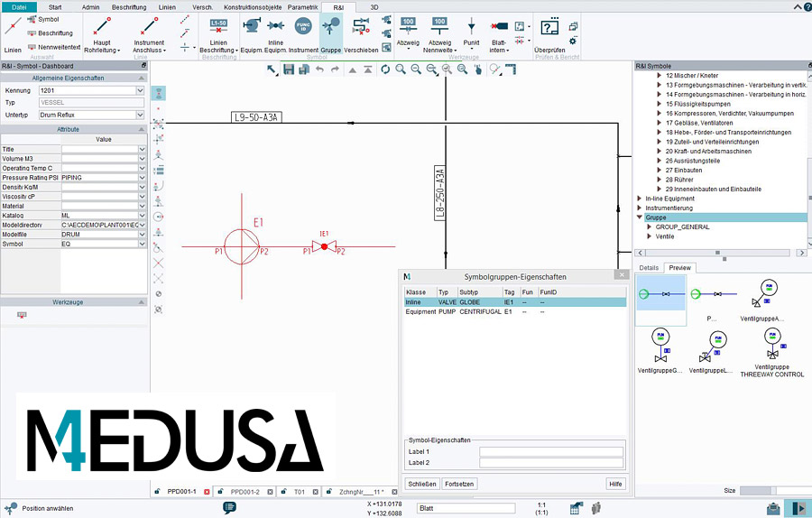Click the save icon in the drawing toolbar
The height and width of the screenshot is (518, 812).
289,69
